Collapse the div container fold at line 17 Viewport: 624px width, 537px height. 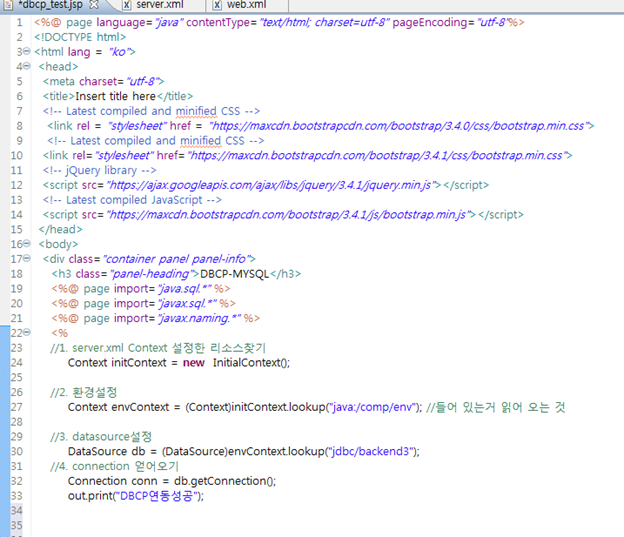(27, 258)
